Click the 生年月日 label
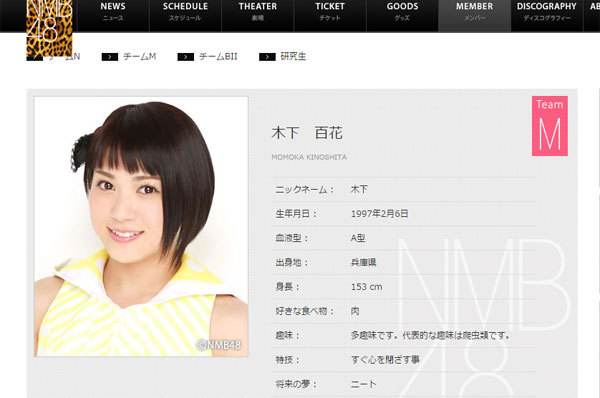Viewport: 600px width, 398px height. click(296, 214)
